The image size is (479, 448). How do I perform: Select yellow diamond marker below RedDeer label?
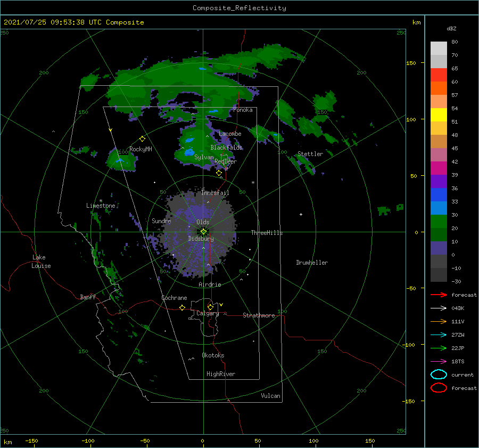(x=219, y=173)
